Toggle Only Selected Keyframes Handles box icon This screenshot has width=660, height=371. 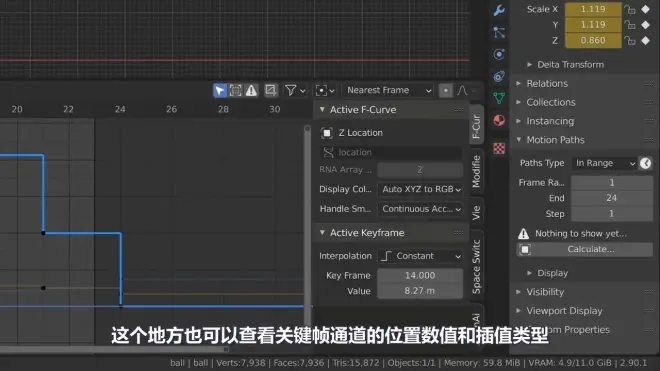[235, 90]
